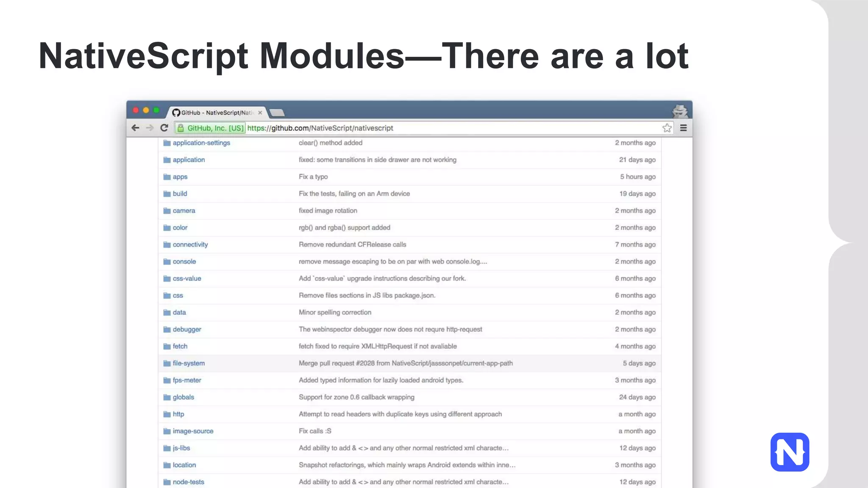The width and height of the screenshot is (868, 488).
Task: Open the application-settings folder link
Action: [x=201, y=143]
